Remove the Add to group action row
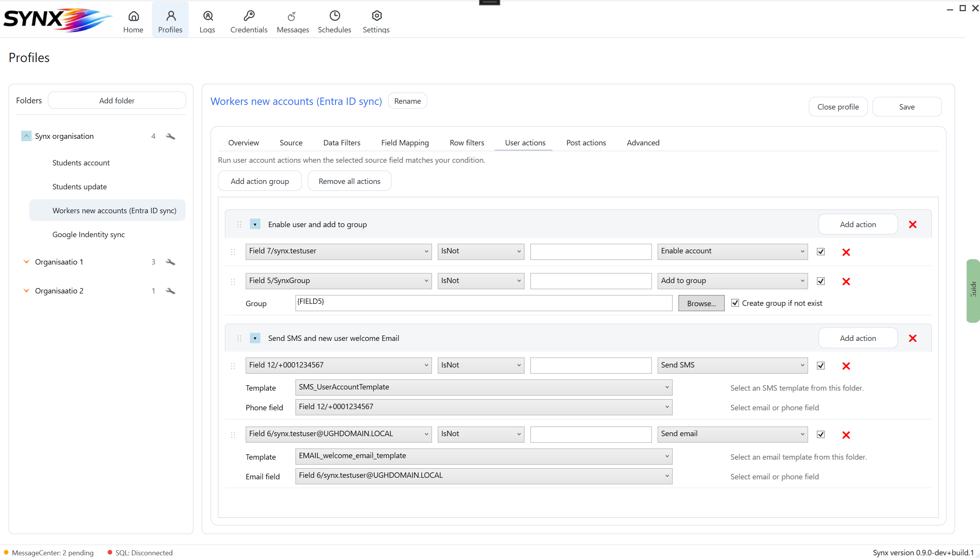 coord(846,282)
